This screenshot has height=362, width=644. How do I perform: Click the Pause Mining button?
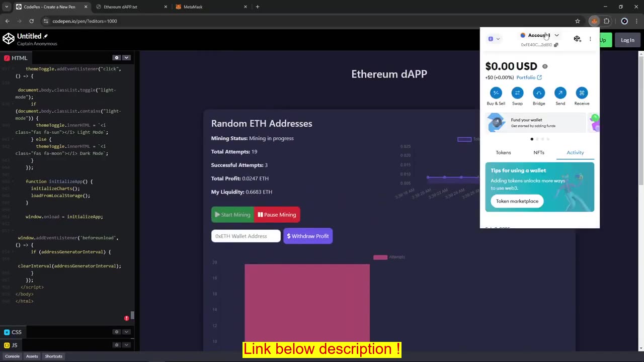[277, 215]
